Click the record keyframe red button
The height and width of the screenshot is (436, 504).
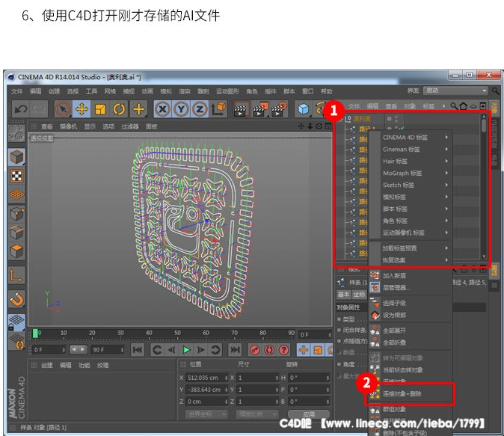[x=255, y=349]
